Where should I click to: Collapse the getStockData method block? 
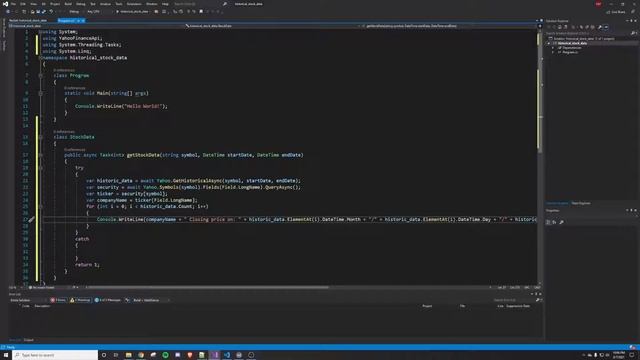point(40,155)
